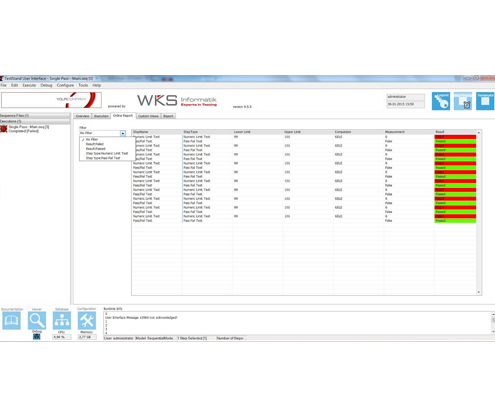The width and height of the screenshot is (495, 400).
Task: Choose the Result:Failed filter entry
Action: click(95, 144)
